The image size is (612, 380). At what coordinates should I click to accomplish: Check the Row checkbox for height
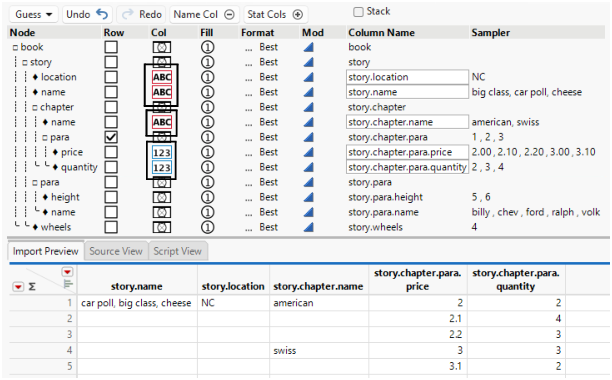[111, 197]
